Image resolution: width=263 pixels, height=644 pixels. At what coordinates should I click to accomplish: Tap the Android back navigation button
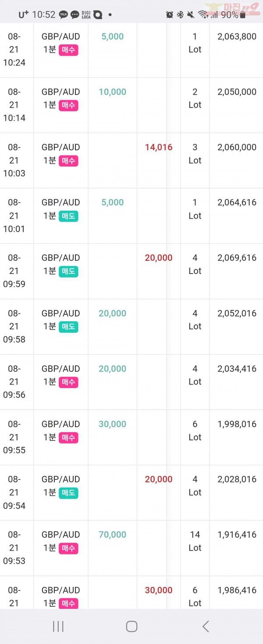(x=206, y=626)
